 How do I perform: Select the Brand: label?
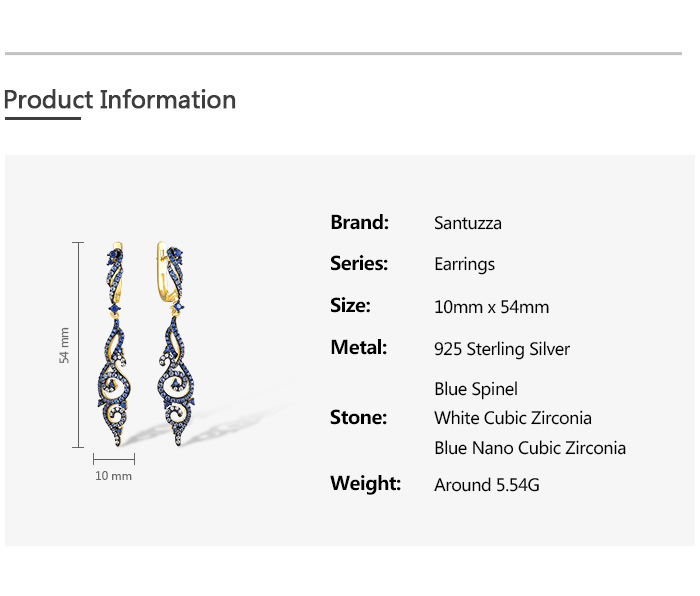pyautogui.click(x=359, y=222)
